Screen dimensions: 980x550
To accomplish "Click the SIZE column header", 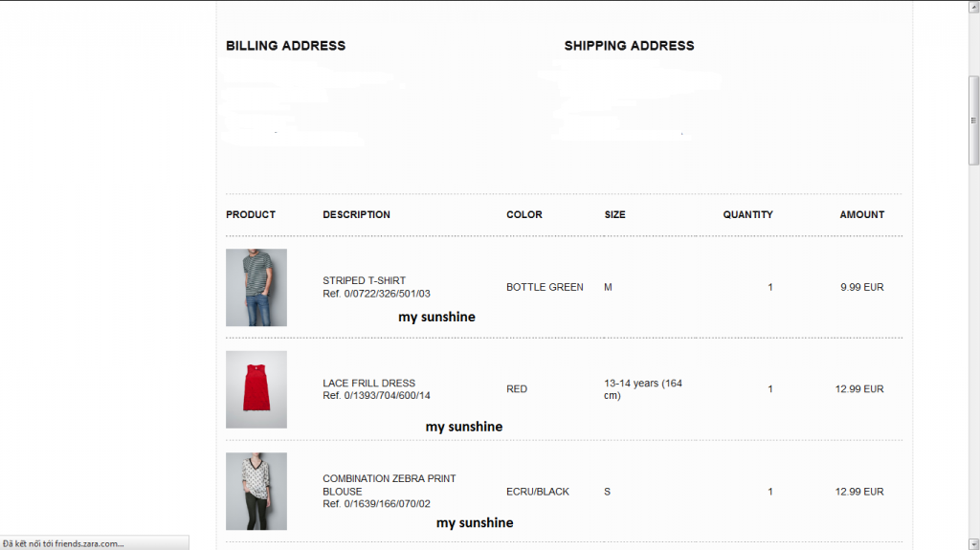I will tap(615, 215).
